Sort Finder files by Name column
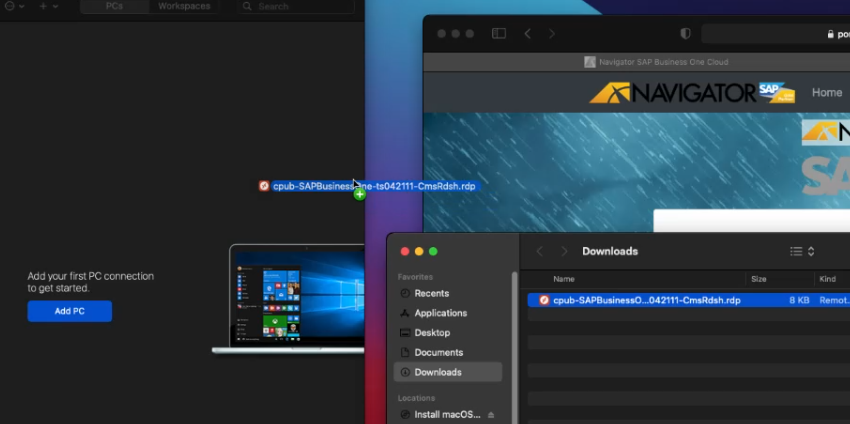This screenshot has width=850, height=424. (564, 279)
